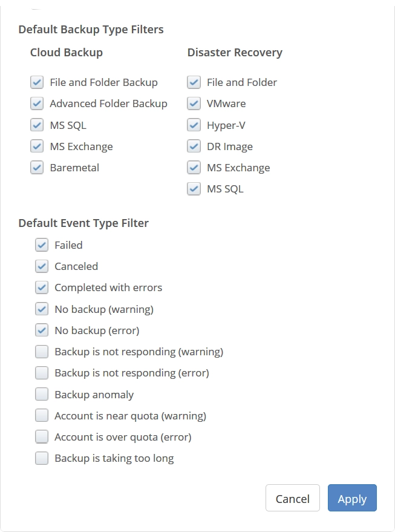Toggle Disaster Recovery File and Folder
Image resolution: width=395 pixels, height=532 pixels.
(x=194, y=82)
